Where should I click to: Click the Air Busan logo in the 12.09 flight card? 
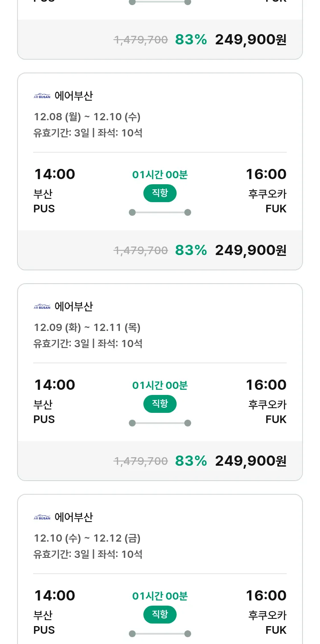click(42, 307)
